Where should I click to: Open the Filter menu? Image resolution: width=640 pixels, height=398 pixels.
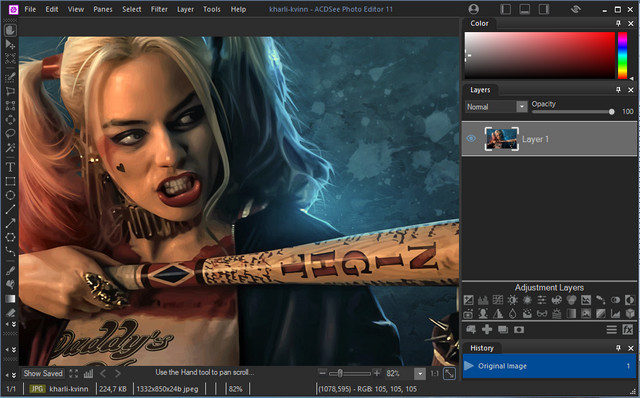(x=159, y=9)
